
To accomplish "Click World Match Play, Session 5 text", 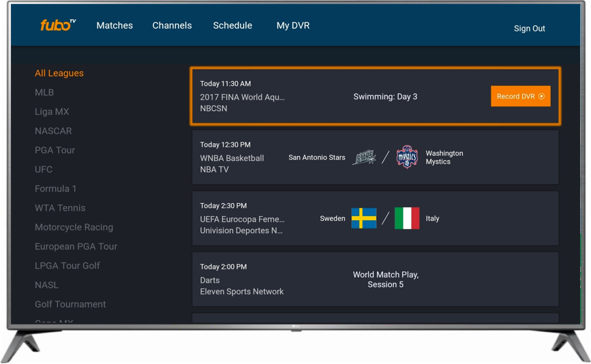I will [386, 279].
